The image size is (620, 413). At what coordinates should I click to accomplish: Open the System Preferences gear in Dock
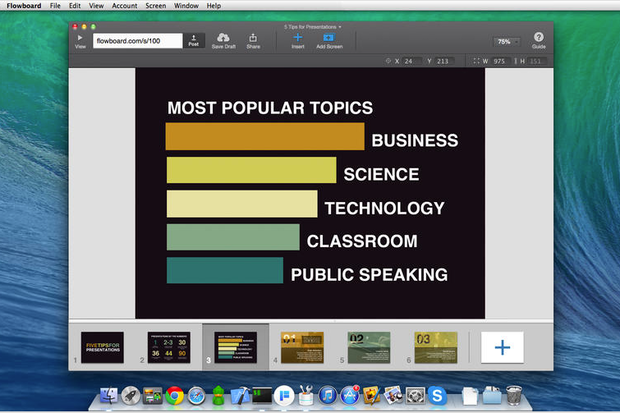pos(415,396)
